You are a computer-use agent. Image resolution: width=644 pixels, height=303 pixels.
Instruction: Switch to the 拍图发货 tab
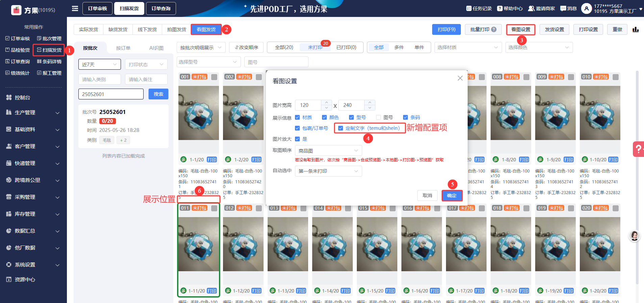click(177, 29)
